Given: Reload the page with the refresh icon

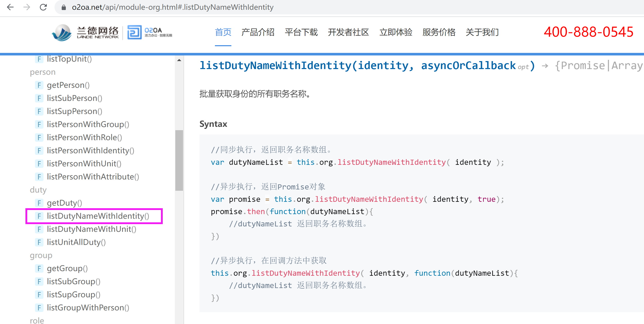Looking at the screenshot, I should [43, 7].
